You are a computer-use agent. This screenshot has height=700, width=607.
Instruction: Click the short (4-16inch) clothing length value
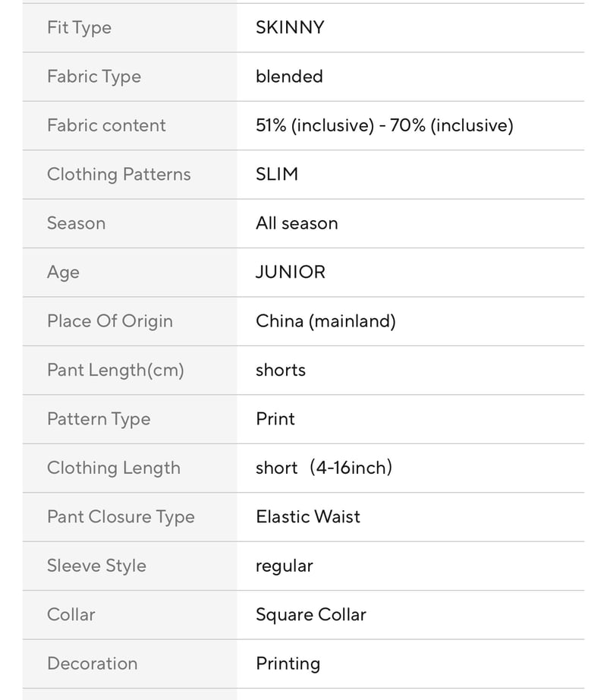coord(324,468)
